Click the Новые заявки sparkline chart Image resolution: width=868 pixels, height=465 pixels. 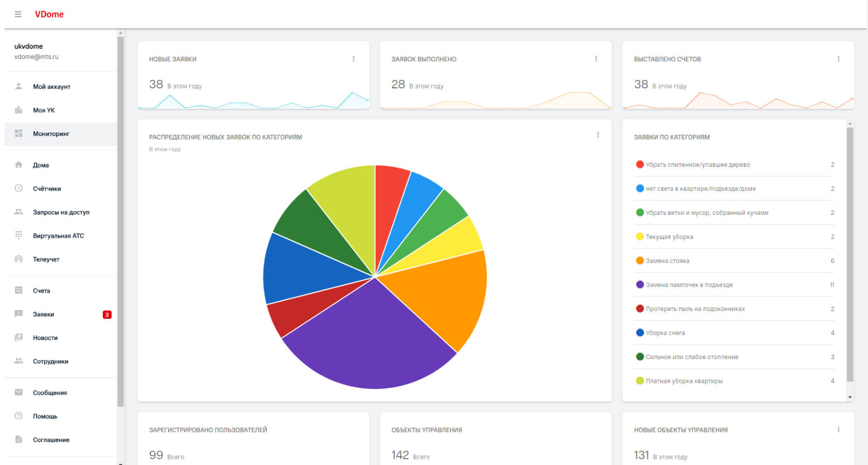click(254, 100)
